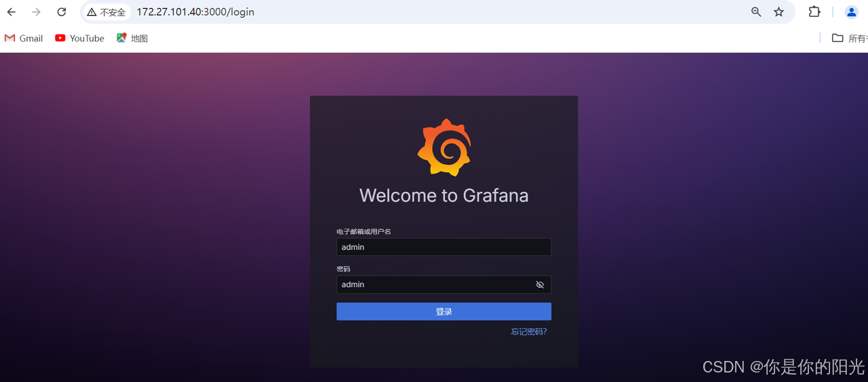Focus the address bar URL

tap(195, 12)
